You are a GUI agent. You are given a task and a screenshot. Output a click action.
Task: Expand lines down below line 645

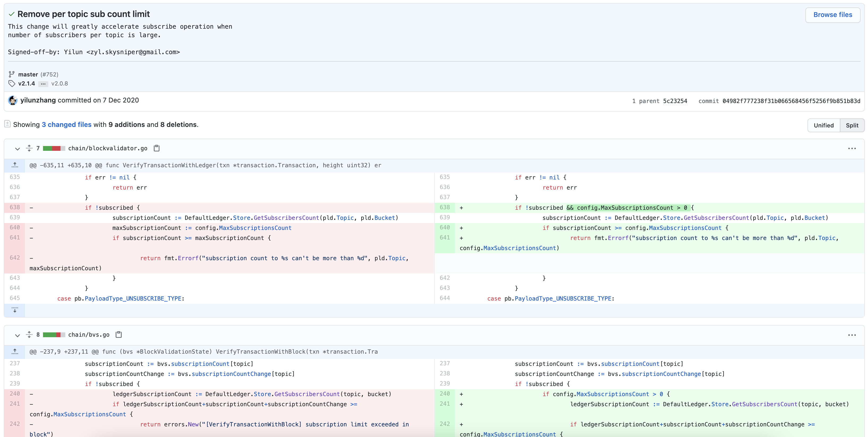point(15,310)
